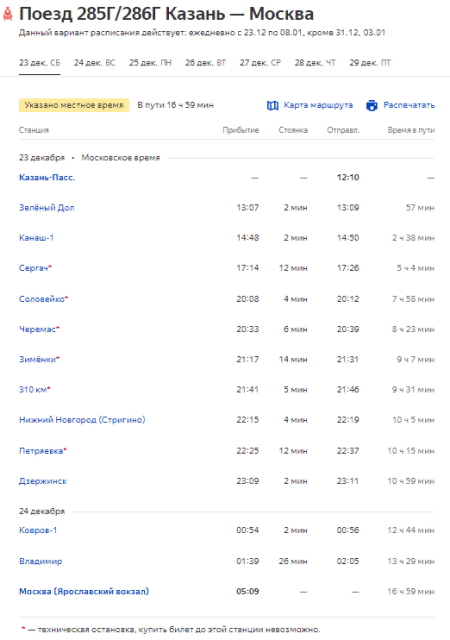Click the Канаш-1 station link
The image size is (450, 640).
click(36, 238)
